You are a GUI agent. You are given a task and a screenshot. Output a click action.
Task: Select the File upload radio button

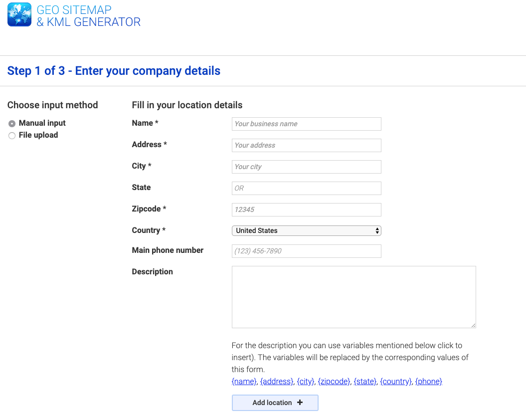coord(12,136)
